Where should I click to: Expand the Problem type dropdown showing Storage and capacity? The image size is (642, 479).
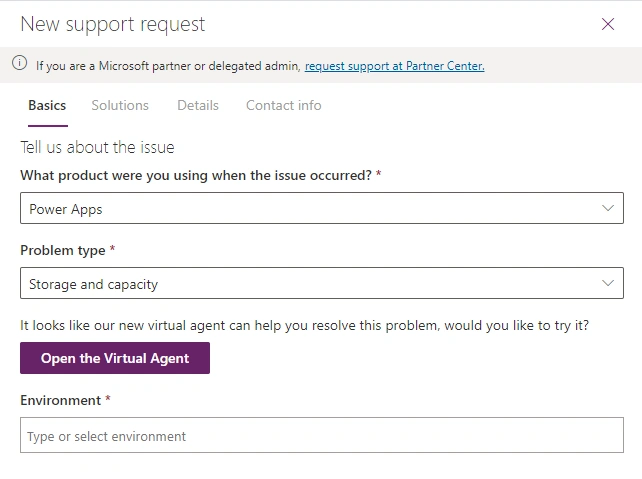click(x=322, y=283)
